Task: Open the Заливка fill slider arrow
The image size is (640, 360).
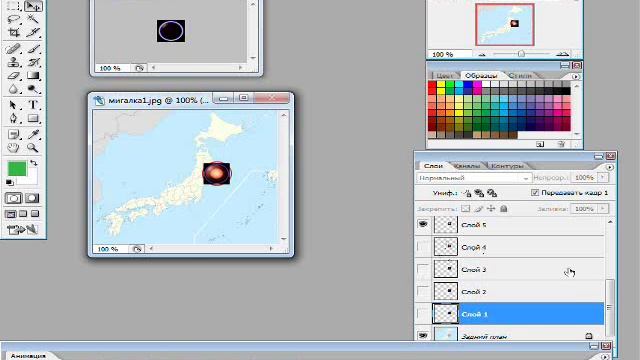Action: coord(603,209)
